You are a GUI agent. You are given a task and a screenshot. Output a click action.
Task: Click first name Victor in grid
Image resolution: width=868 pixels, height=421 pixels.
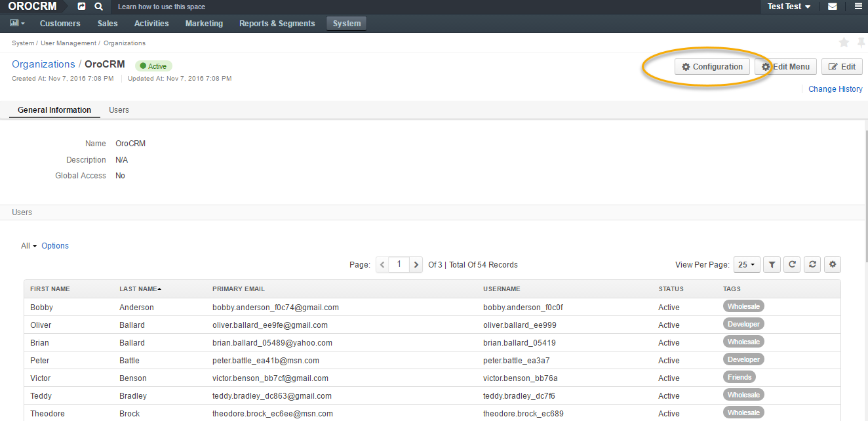pyautogui.click(x=40, y=378)
